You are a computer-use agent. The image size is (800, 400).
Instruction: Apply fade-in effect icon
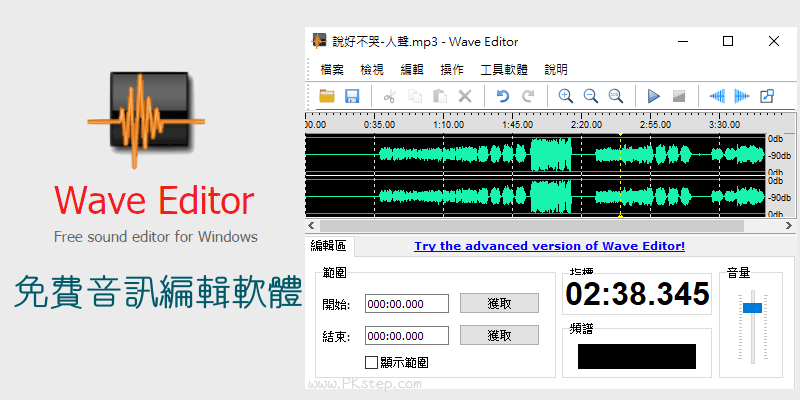(x=717, y=96)
